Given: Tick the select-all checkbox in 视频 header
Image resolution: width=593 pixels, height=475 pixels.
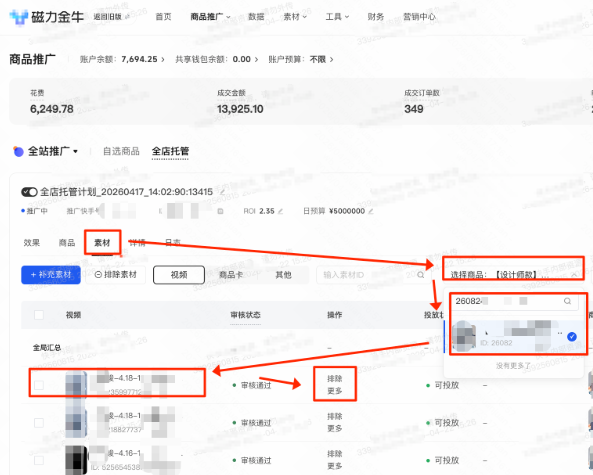Looking at the screenshot, I should coord(39,315).
